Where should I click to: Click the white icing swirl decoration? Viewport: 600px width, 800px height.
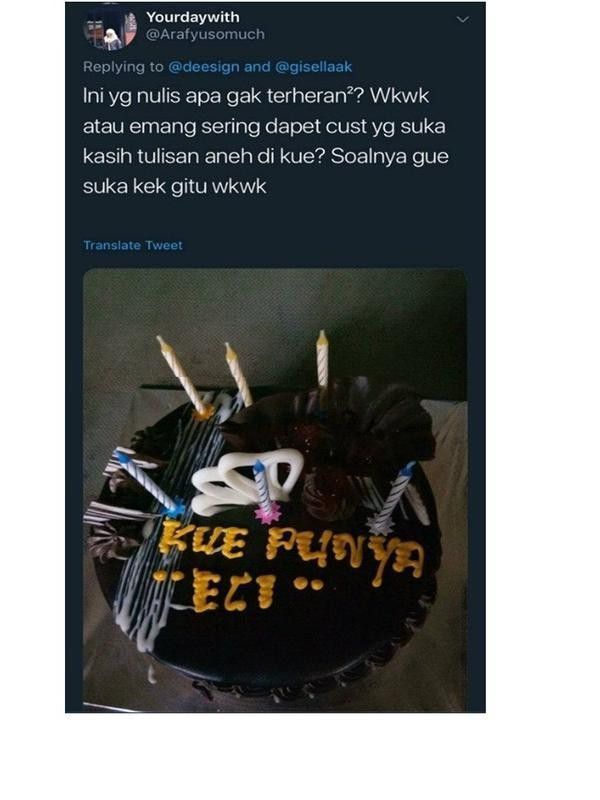click(x=246, y=481)
